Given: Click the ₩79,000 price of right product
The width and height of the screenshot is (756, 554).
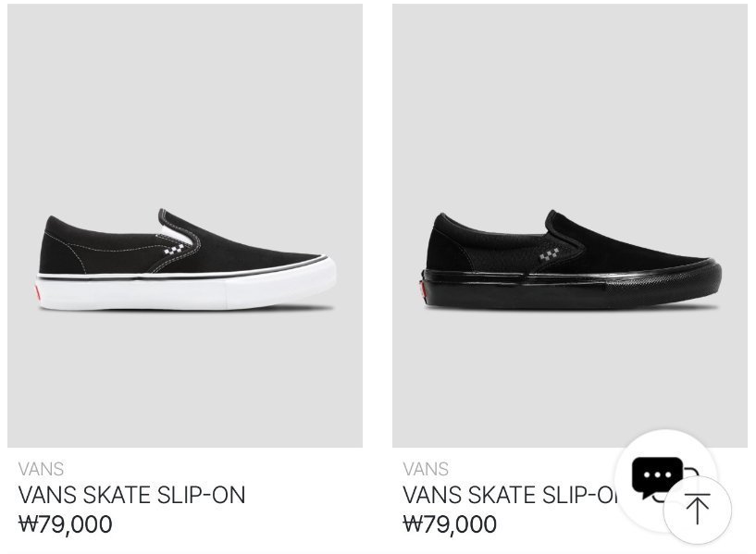Looking at the screenshot, I should click(450, 524).
